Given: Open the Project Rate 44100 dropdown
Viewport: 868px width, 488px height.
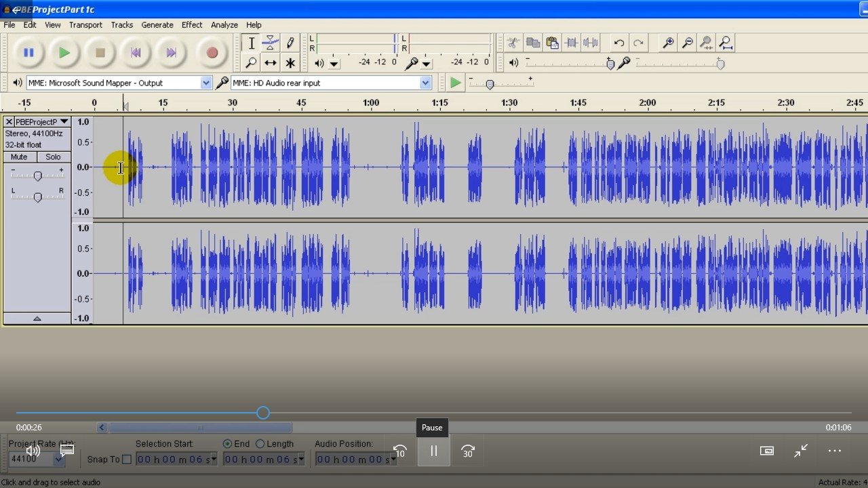Looking at the screenshot, I should coord(59,459).
